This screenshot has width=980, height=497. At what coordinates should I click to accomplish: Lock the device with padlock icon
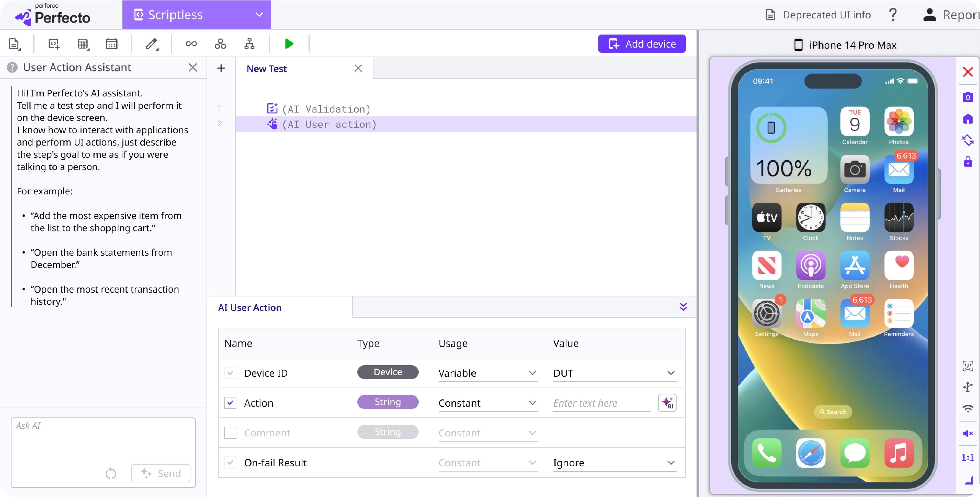[968, 161]
